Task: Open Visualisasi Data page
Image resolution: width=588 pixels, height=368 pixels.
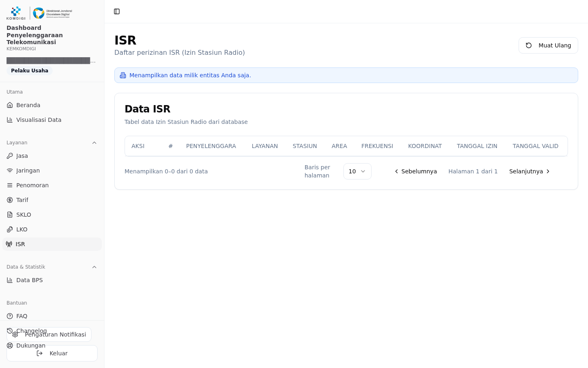Action: [52, 120]
